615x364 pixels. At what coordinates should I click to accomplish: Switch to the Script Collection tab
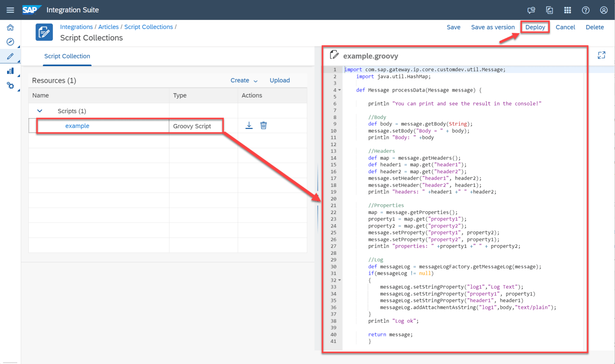(x=67, y=56)
